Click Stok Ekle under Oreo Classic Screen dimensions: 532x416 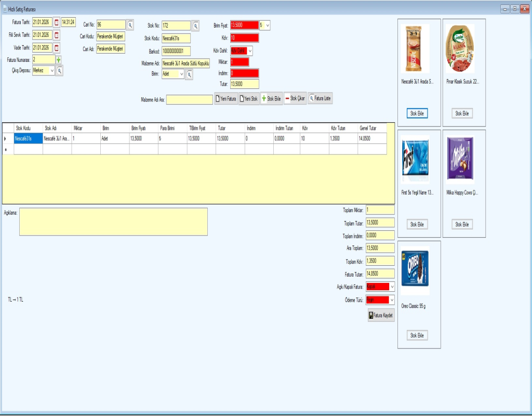pyautogui.click(x=417, y=335)
